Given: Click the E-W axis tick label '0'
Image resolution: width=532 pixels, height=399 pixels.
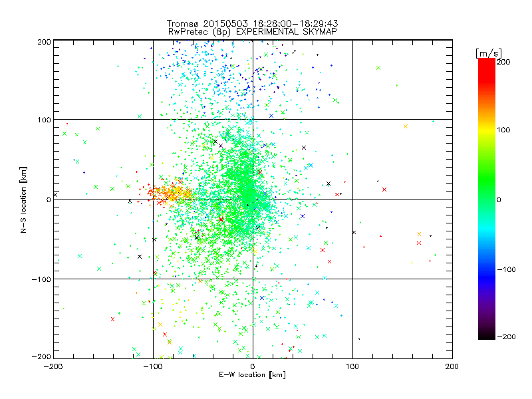Looking at the screenshot, I should (253, 366).
